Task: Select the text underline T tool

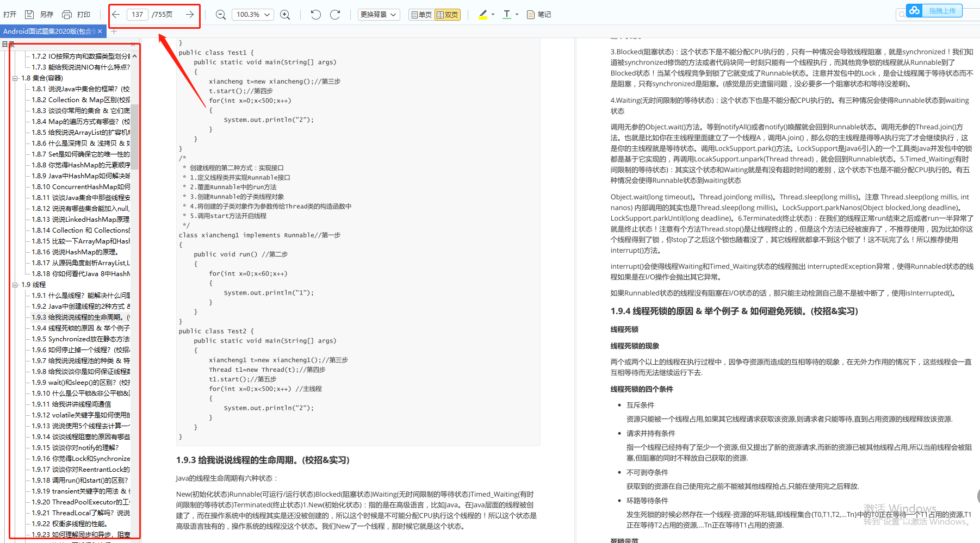Action: pyautogui.click(x=507, y=15)
